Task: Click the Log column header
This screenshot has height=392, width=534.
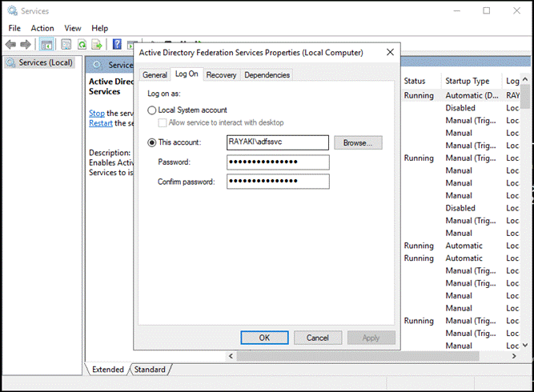Action: (512, 82)
